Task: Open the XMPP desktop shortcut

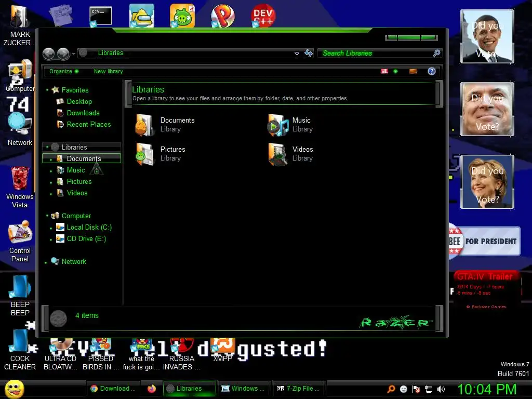Action: click(x=222, y=350)
